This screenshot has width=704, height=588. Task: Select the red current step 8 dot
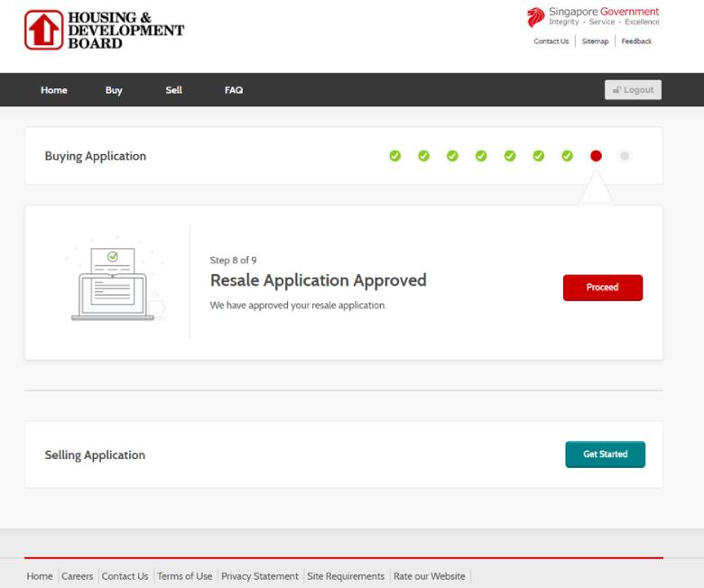coord(596,156)
